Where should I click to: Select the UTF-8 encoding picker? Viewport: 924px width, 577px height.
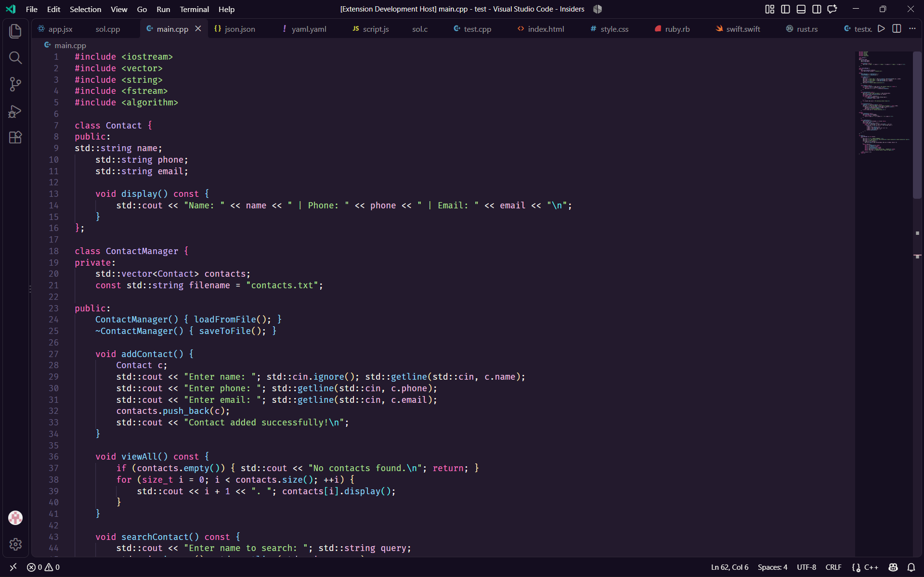click(807, 567)
